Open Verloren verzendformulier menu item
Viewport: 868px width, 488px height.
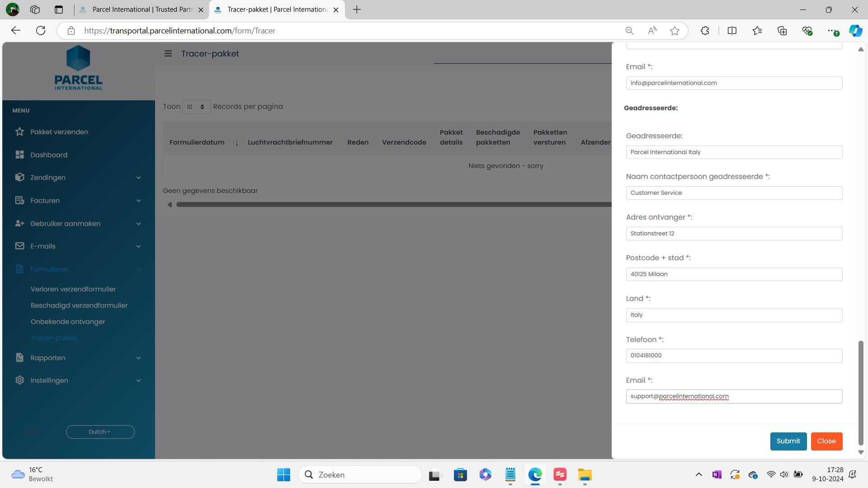73,289
